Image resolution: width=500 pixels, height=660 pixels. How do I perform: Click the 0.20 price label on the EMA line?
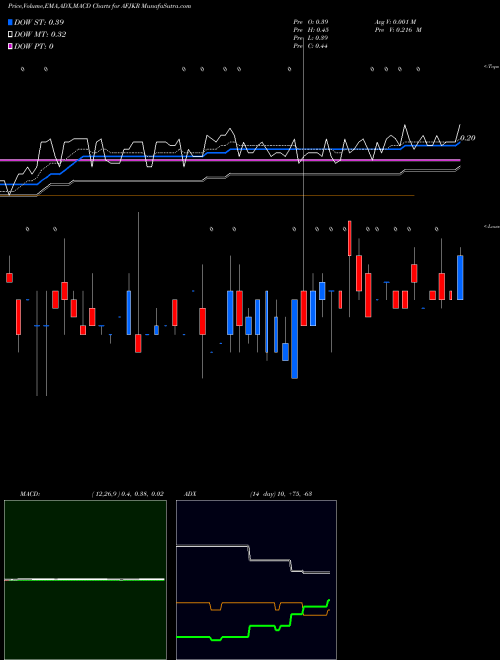click(468, 138)
